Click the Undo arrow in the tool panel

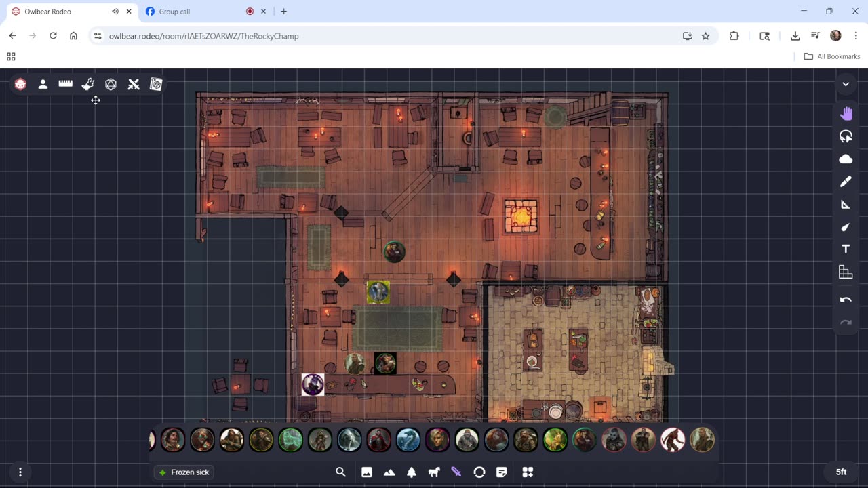point(846,300)
